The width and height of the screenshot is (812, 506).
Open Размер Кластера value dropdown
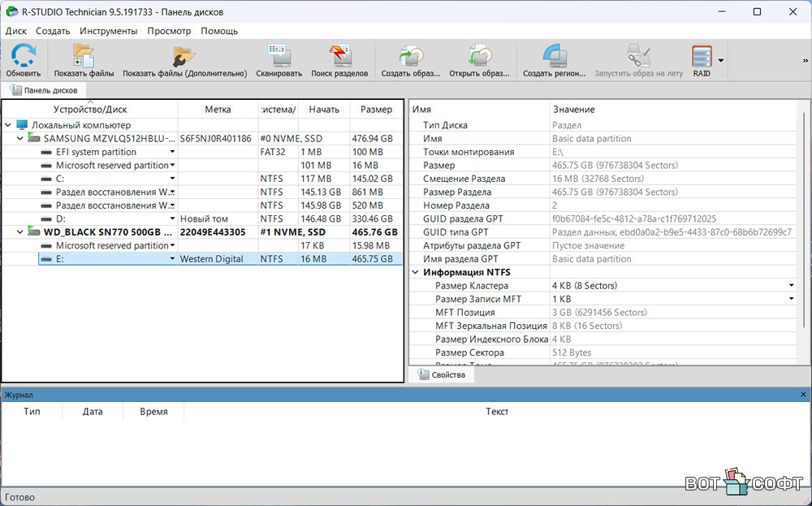tap(791, 286)
